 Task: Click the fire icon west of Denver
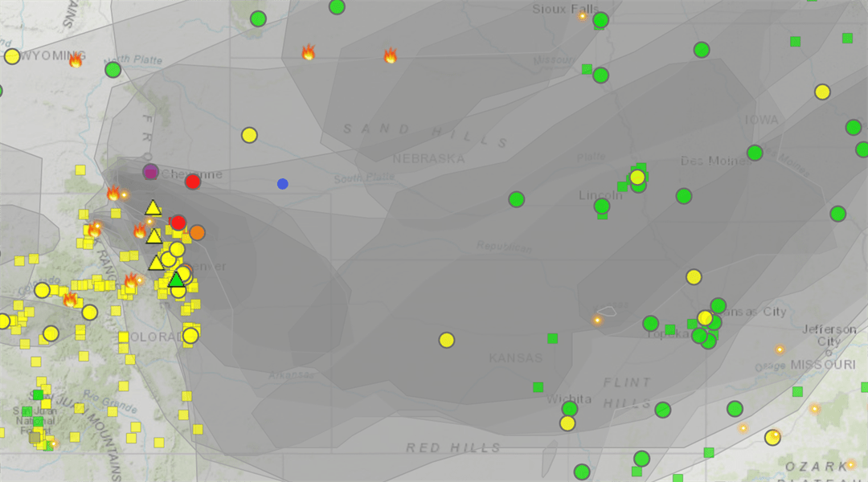131,280
